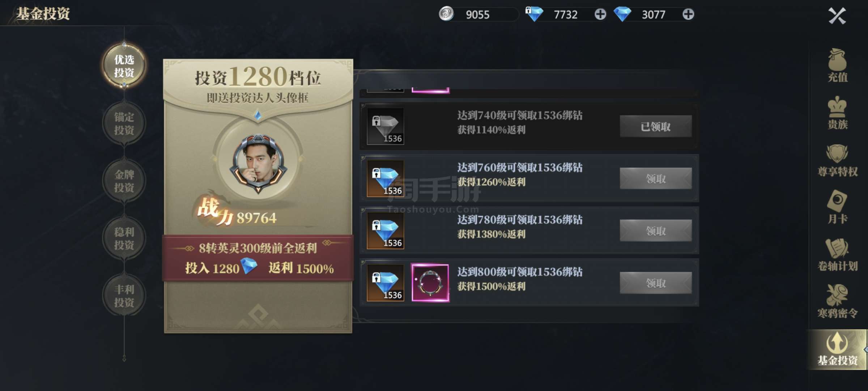Open the 月卡 monthly card icon

(x=837, y=207)
